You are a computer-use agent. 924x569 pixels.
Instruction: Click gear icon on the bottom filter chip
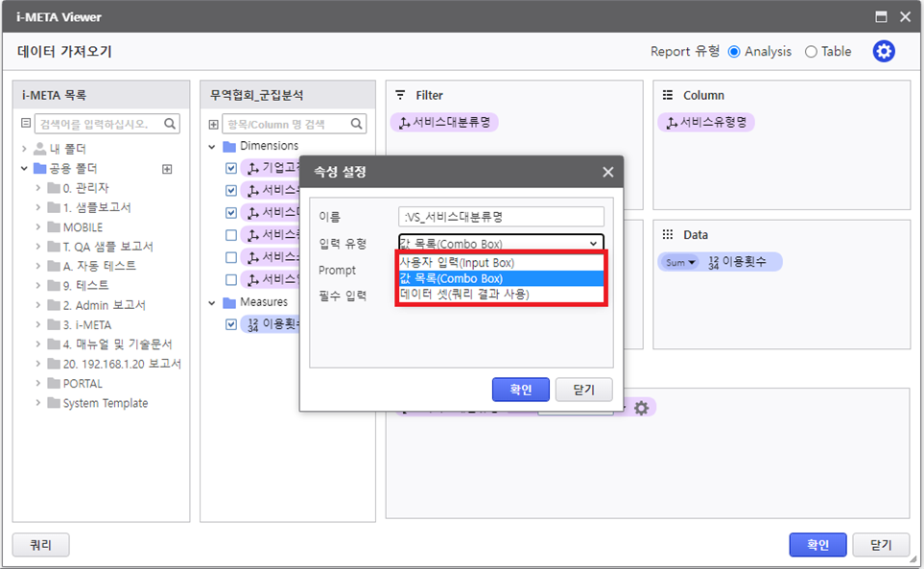(641, 408)
